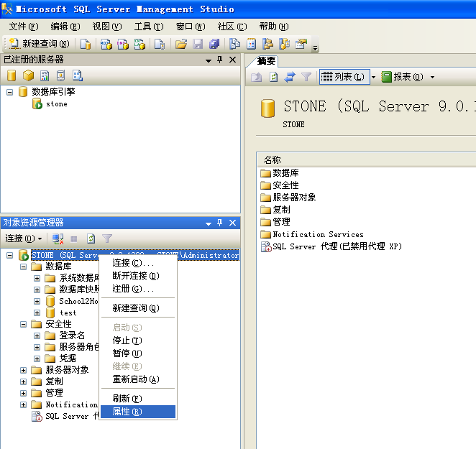Choose 注册(G)... from context menu
Screen dimensions: 476x449
point(138,289)
